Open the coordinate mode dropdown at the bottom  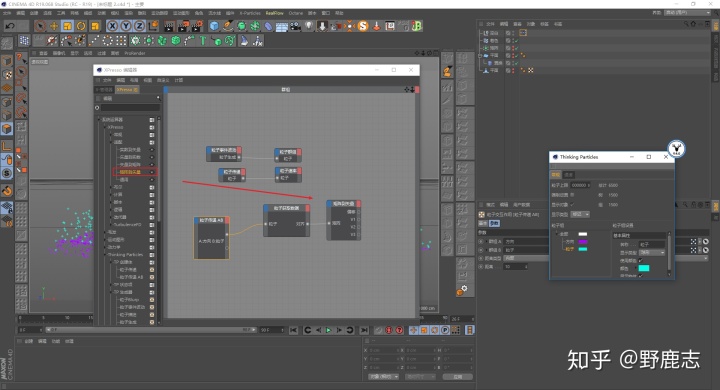(383, 377)
